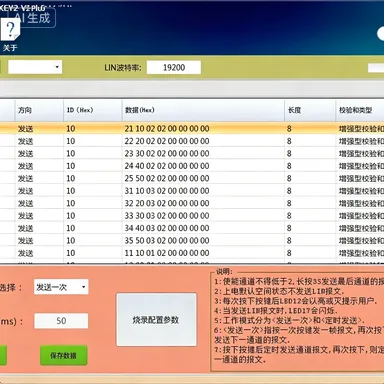Open the 发送一次 mode dropdown
The width and height of the screenshot is (384, 384).
point(61,287)
